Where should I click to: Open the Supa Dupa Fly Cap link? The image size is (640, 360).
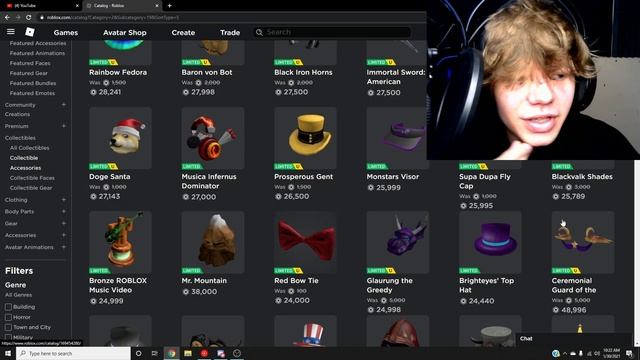(x=485, y=181)
